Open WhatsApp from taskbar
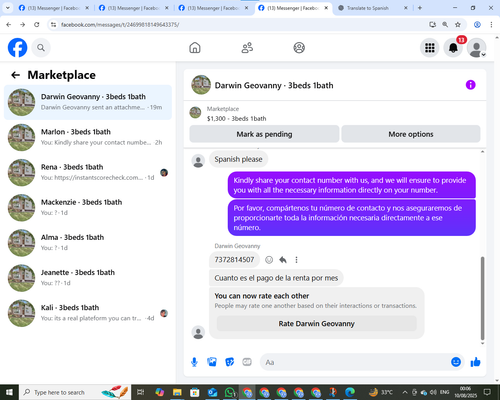The image size is (500, 400). (x=230, y=392)
